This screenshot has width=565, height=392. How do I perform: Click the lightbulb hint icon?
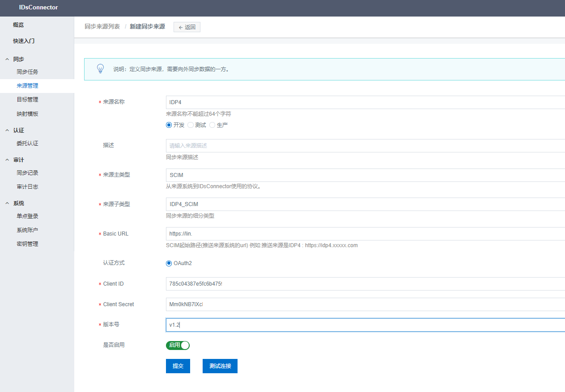pos(100,69)
